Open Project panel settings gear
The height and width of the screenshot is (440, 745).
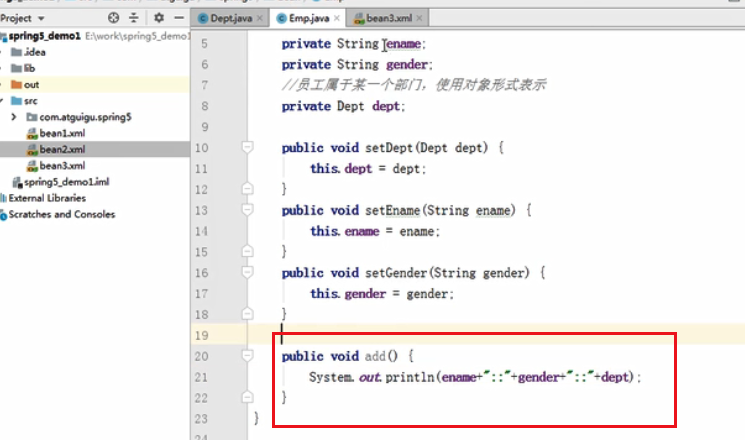pyautogui.click(x=159, y=18)
